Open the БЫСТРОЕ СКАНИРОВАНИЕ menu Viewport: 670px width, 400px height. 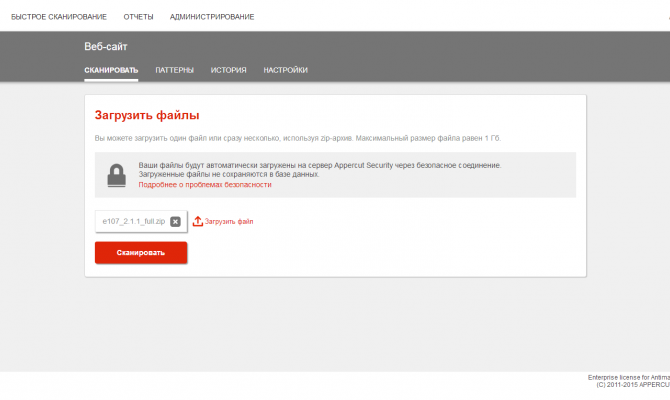click(59, 17)
